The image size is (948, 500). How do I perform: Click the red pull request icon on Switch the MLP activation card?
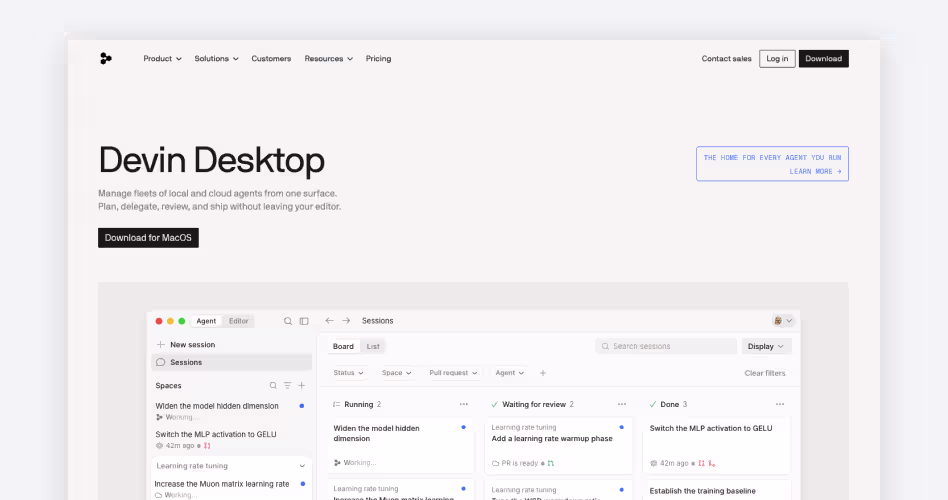[x=701, y=463]
